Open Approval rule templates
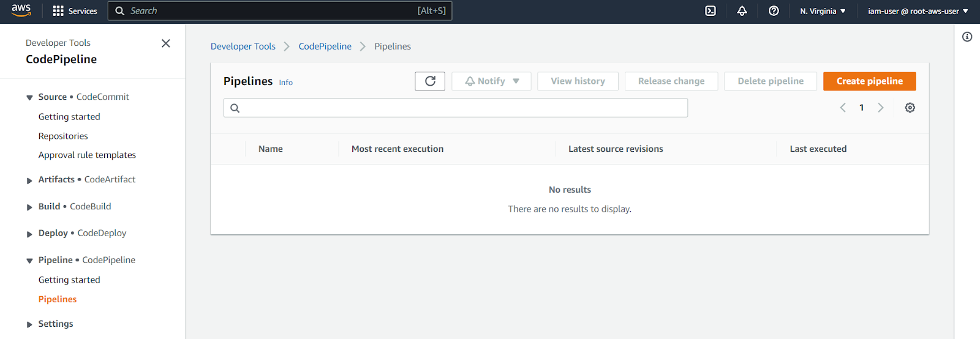The image size is (980, 339). 87,155
